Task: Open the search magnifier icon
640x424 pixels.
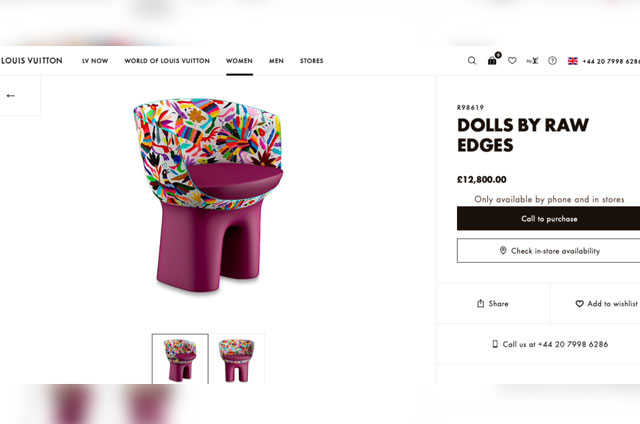Action: (472, 61)
